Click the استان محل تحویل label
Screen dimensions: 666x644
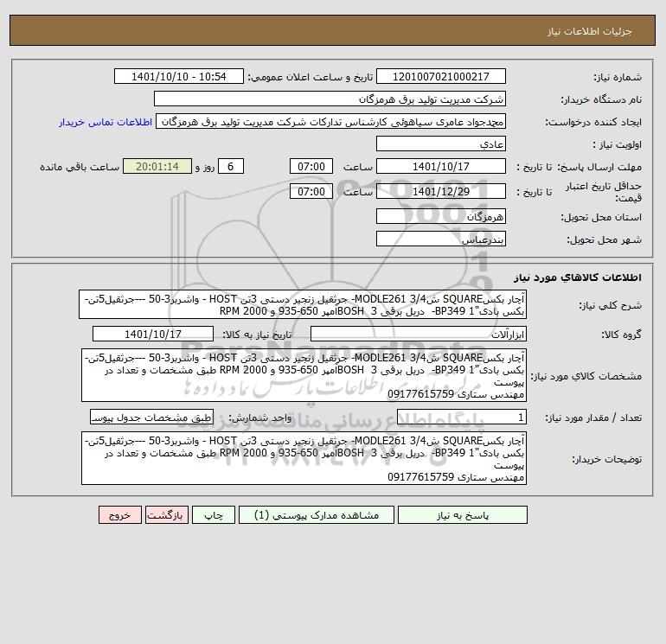coord(601,217)
